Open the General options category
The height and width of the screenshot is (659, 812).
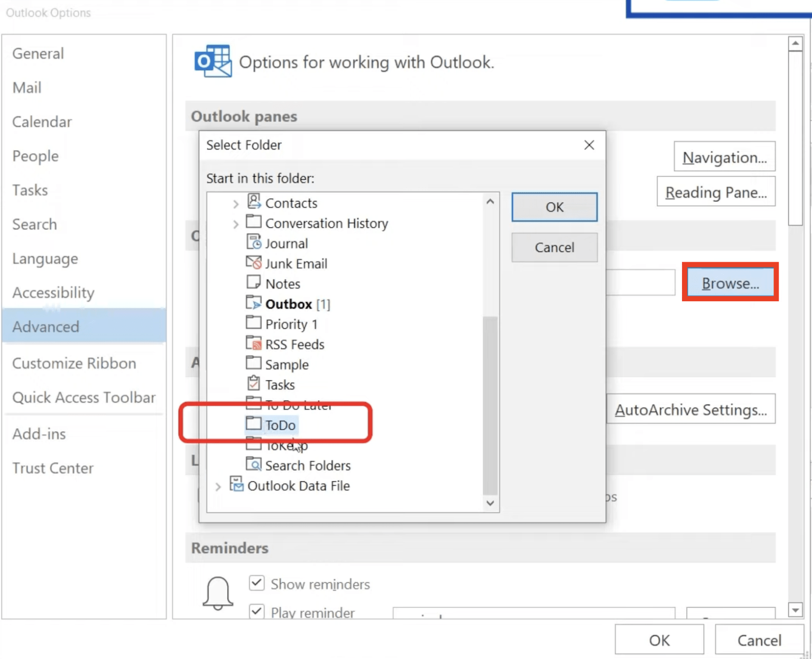pos(84,53)
